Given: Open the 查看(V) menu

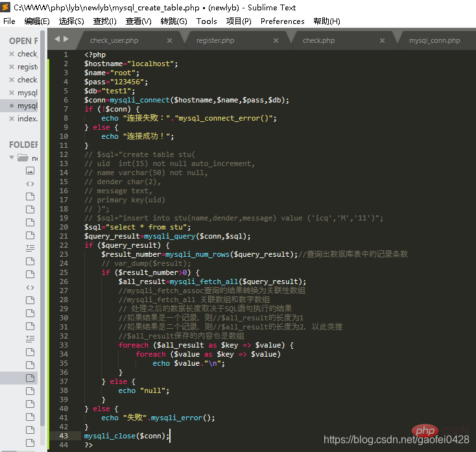Looking at the screenshot, I should pyautogui.click(x=138, y=21).
